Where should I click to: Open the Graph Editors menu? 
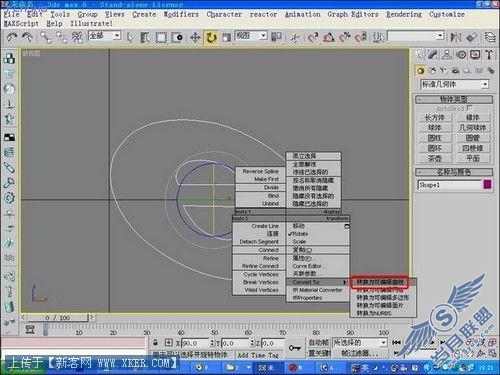pos(353,14)
